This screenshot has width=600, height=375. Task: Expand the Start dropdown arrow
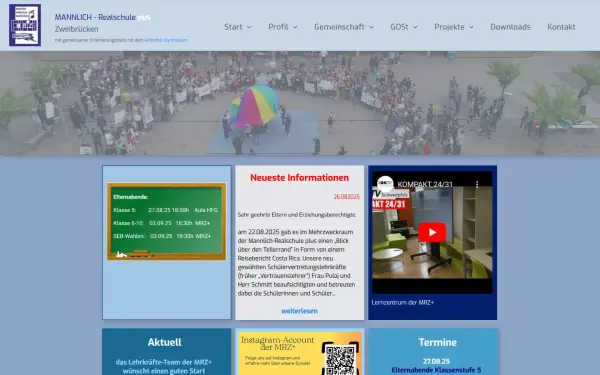[x=249, y=27]
